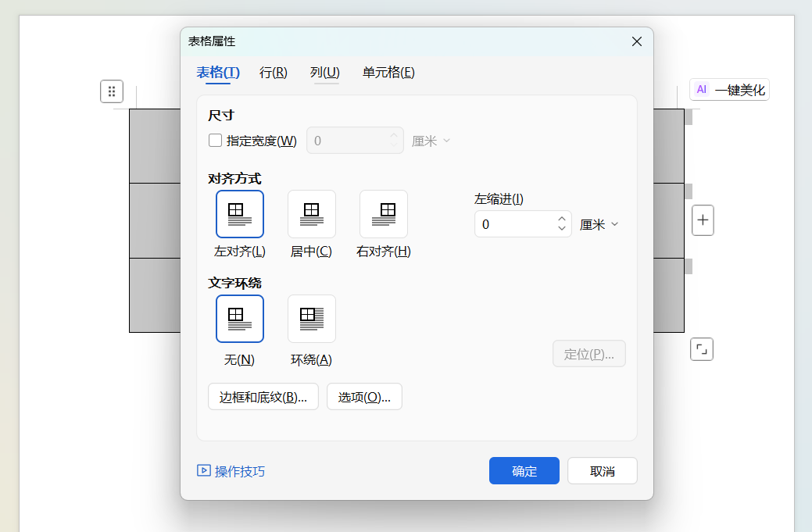The height and width of the screenshot is (532, 812).
Task: Select the 居中 table alignment icon
Action: (311, 213)
